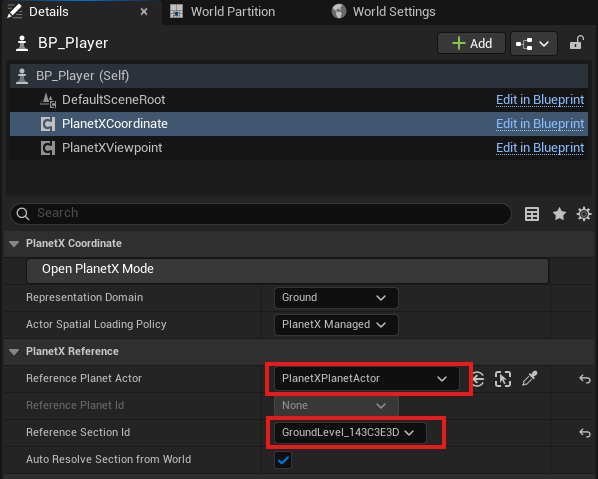Click the World Partition tab icon

pyautogui.click(x=176, y=11)
